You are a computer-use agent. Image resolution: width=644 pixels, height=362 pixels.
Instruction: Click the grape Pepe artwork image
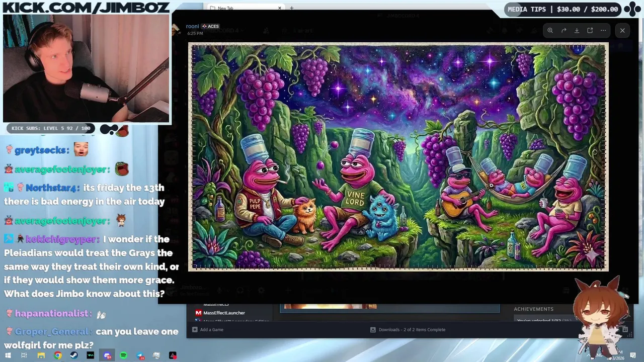click(x=398, y=157)
